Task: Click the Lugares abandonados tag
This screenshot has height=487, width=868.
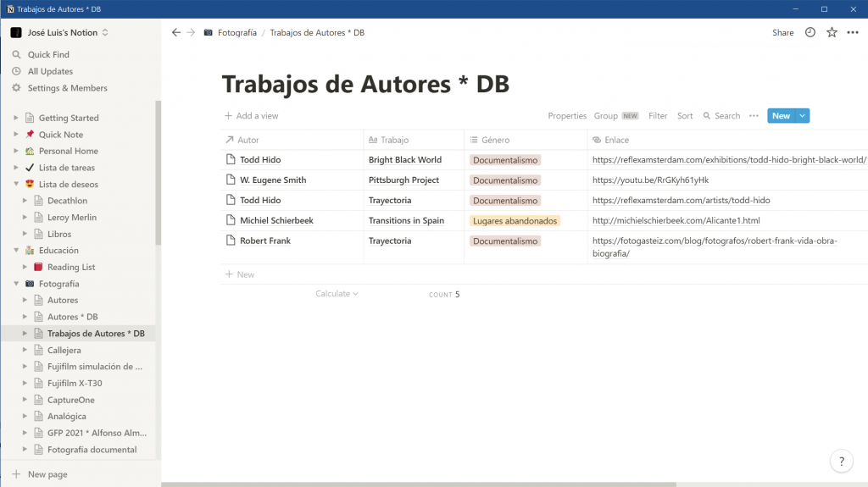Action: click(515, 221)
